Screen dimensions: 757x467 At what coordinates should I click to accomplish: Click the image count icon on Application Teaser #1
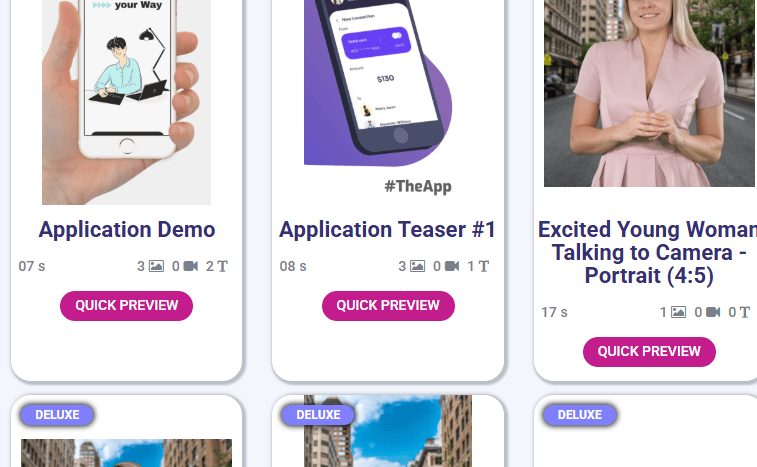[x=418, y=266]
